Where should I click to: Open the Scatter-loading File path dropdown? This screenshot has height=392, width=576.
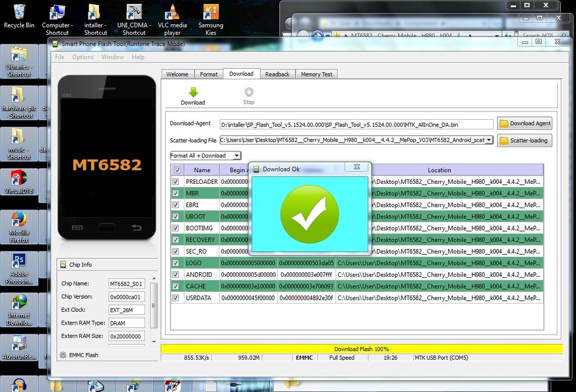(488, 140)
